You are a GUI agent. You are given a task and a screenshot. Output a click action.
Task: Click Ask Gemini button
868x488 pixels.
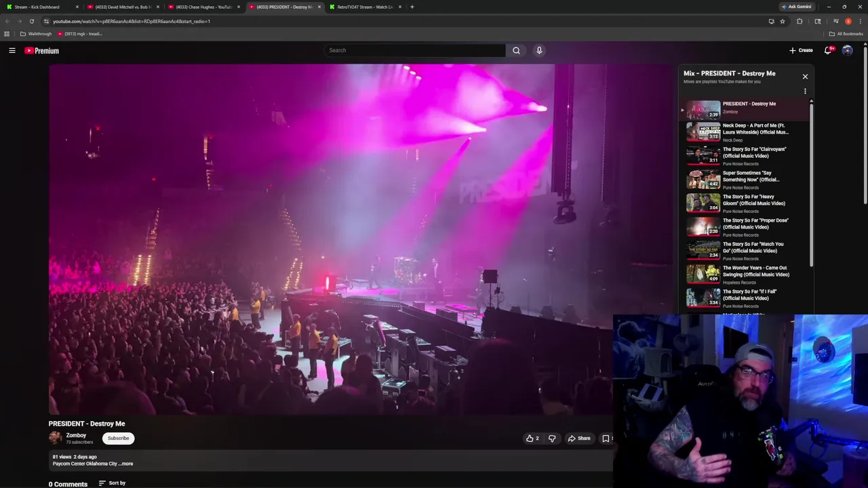click(x=796, y=7)
